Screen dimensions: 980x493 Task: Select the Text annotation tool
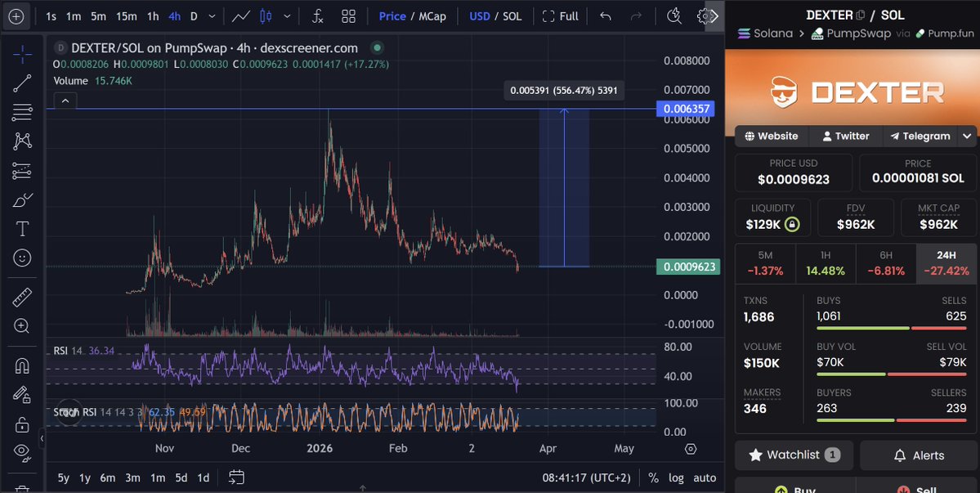[22, 229]
